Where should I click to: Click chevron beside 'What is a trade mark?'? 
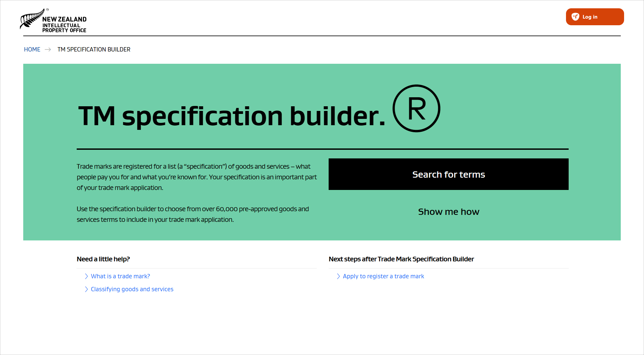coord(86,276)
